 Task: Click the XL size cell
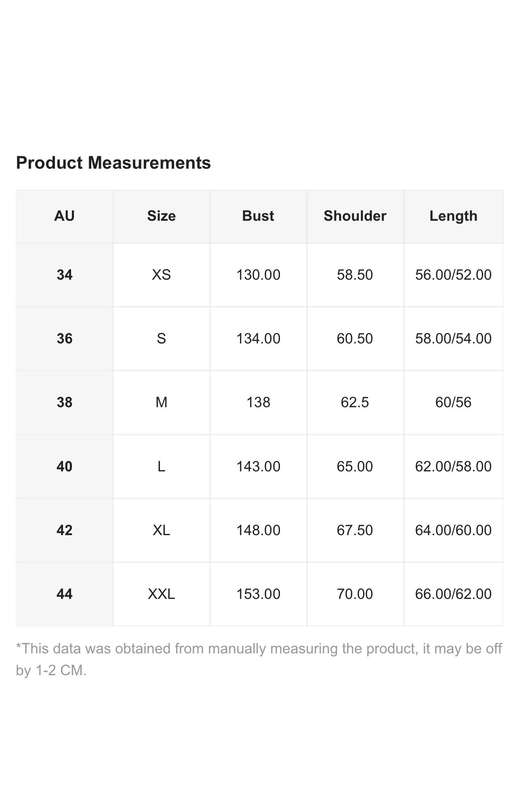[x=162, y=530]
